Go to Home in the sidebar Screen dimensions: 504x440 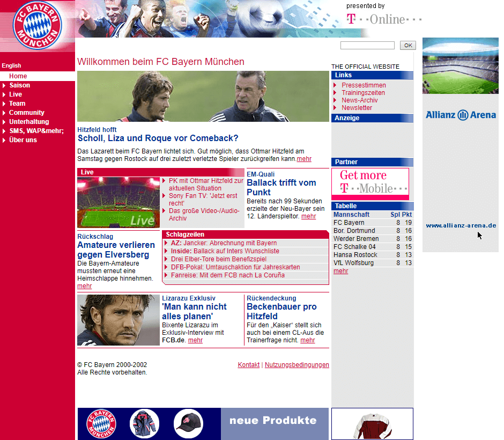18,76
